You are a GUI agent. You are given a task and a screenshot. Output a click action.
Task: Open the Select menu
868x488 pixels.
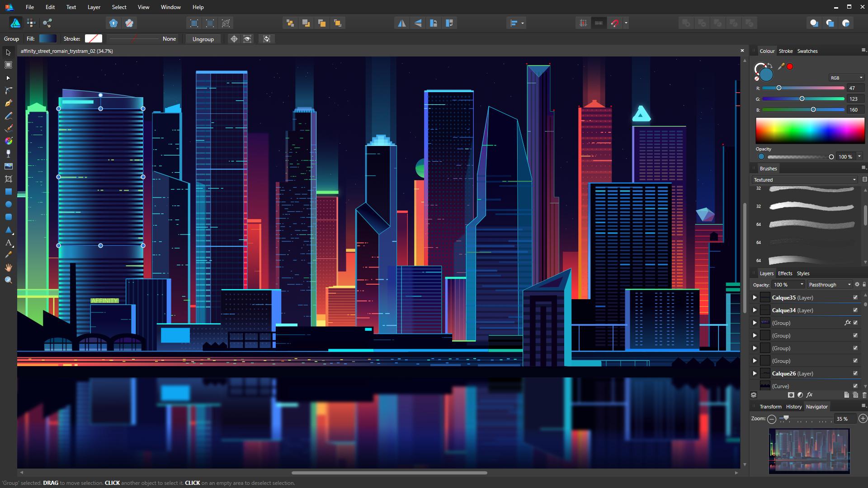click(119, 7)
